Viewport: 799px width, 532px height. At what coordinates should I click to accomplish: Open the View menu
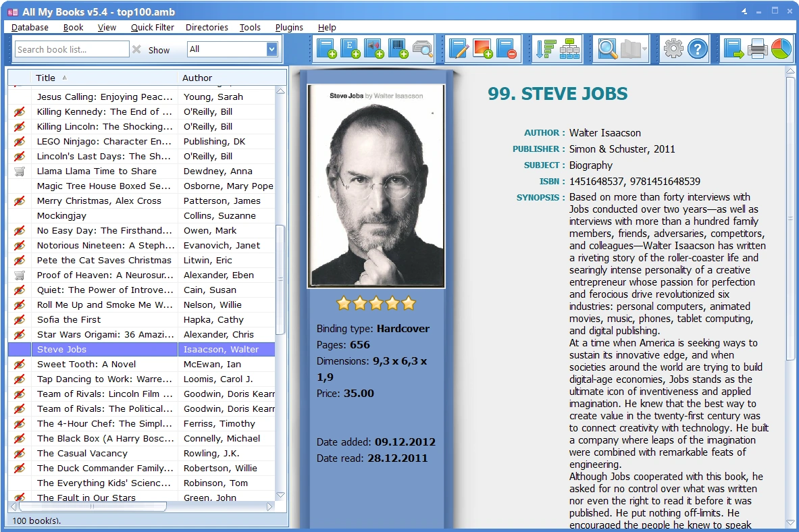pos(107,28)
